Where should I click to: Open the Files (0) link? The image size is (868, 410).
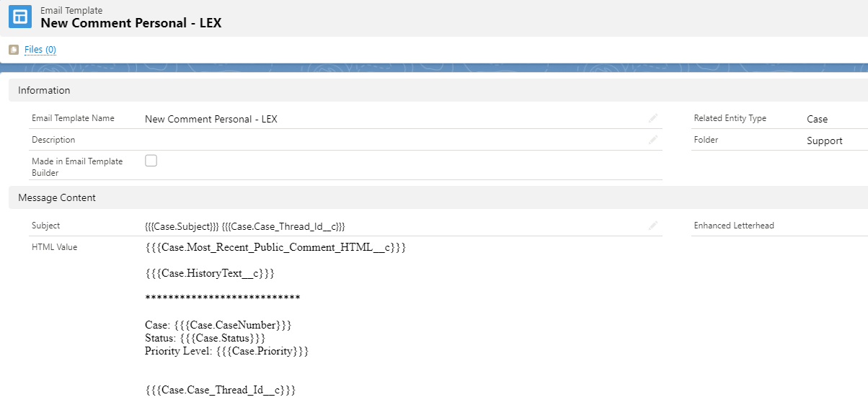point(40,50)
